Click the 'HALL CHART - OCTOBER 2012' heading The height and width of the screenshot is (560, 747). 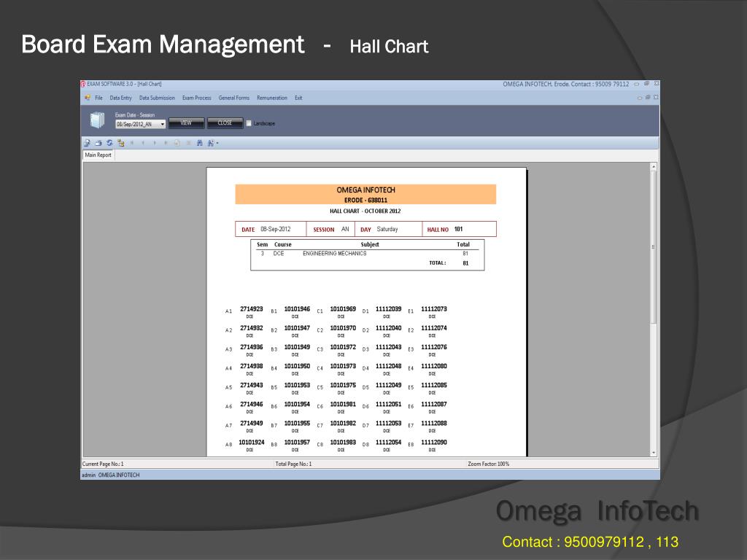365,211
